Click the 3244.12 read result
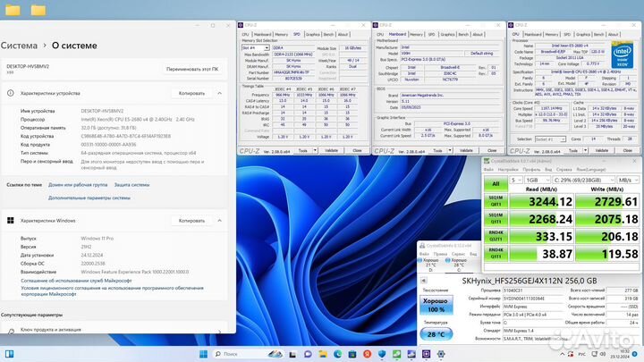 coord(540,201)
